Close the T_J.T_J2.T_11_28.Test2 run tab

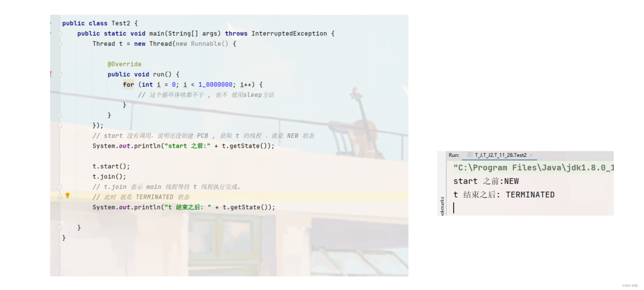531,155
